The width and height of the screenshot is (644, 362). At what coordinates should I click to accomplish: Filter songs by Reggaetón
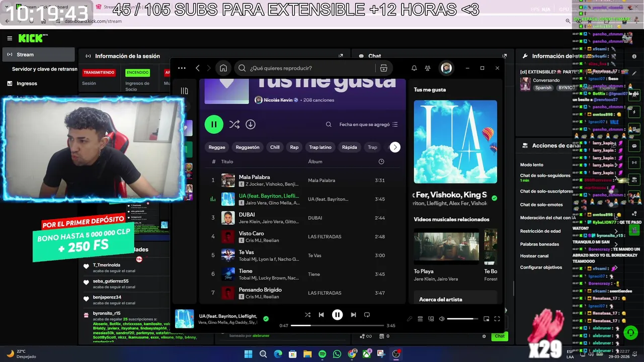[x=248, y=147]
